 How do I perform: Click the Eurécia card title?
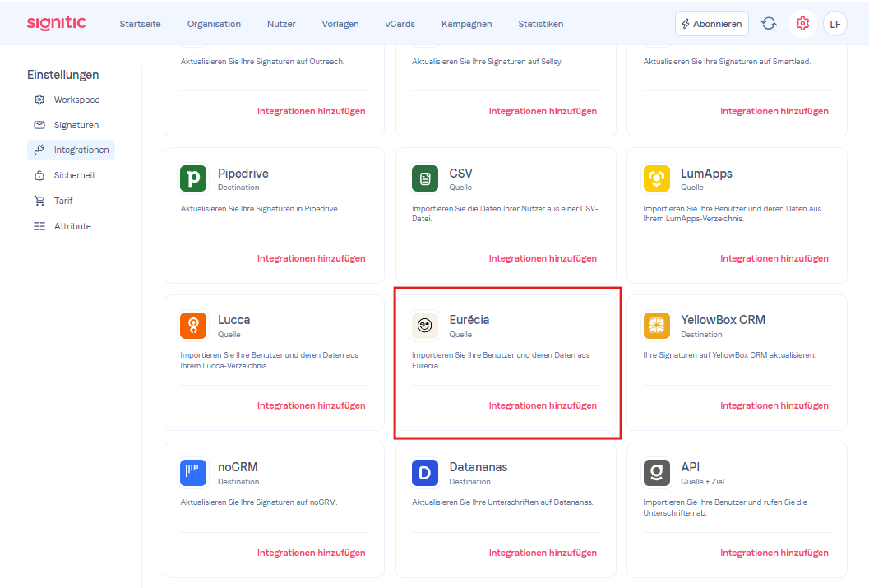[x=469, y=320]
